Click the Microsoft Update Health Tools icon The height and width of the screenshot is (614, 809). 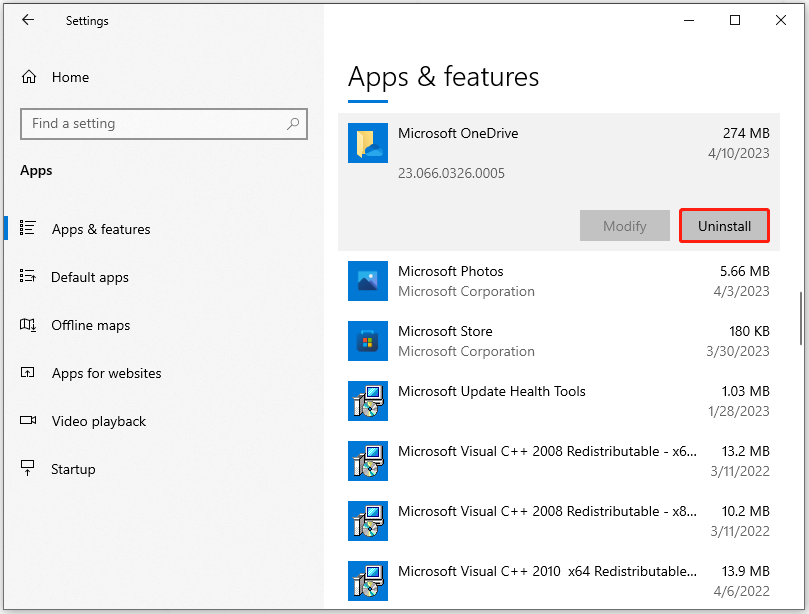pyautogui.click(x=367, y=401)
